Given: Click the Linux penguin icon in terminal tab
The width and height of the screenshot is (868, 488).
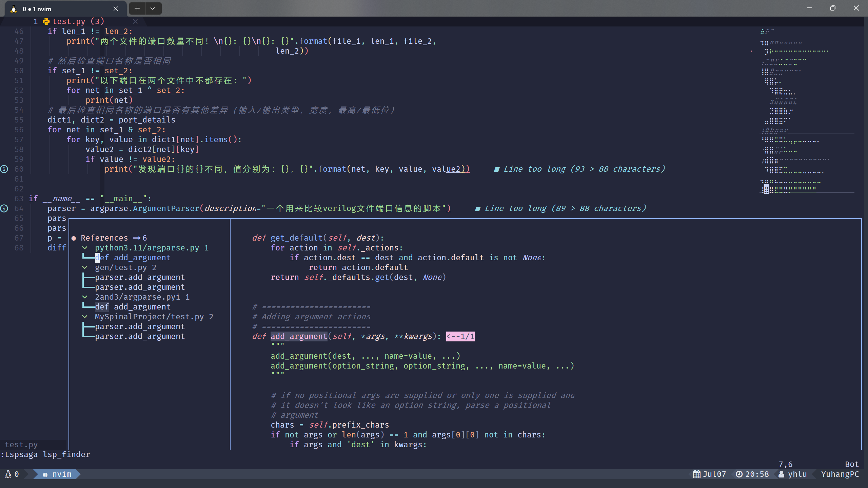Looking at the screenshot, I should [x=14, y=9].
